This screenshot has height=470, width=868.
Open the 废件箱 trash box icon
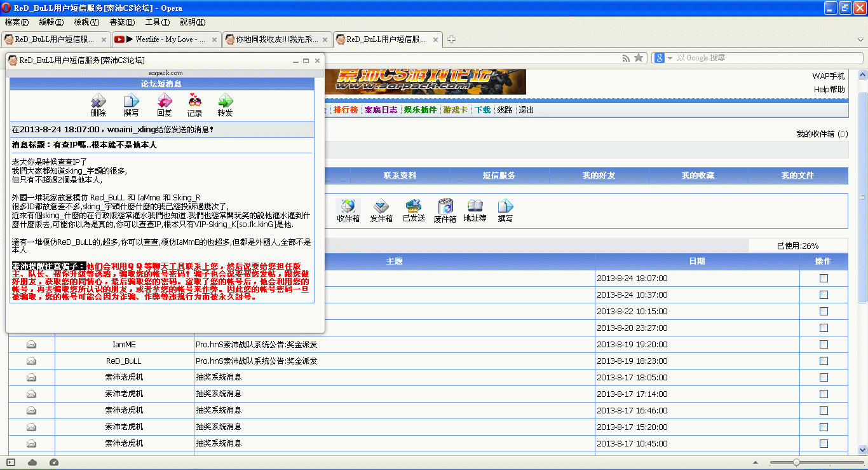pyautogui.click(x=445, y=211)
